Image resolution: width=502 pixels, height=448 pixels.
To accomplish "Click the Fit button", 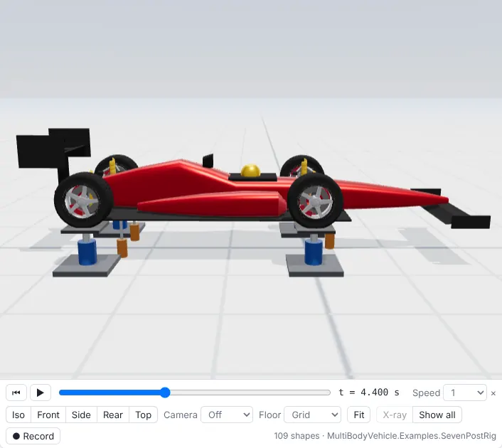I will [x=359, y=415].
